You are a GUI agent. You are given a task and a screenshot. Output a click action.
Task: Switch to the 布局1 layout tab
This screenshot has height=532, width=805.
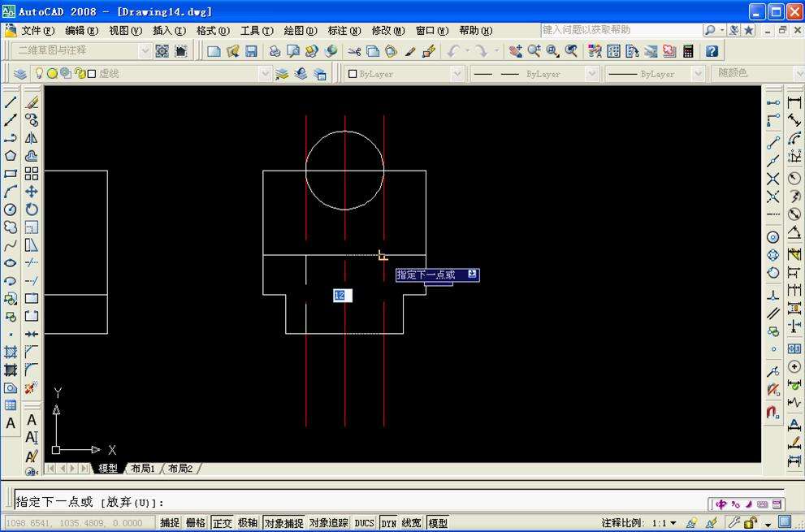(143, 469)
